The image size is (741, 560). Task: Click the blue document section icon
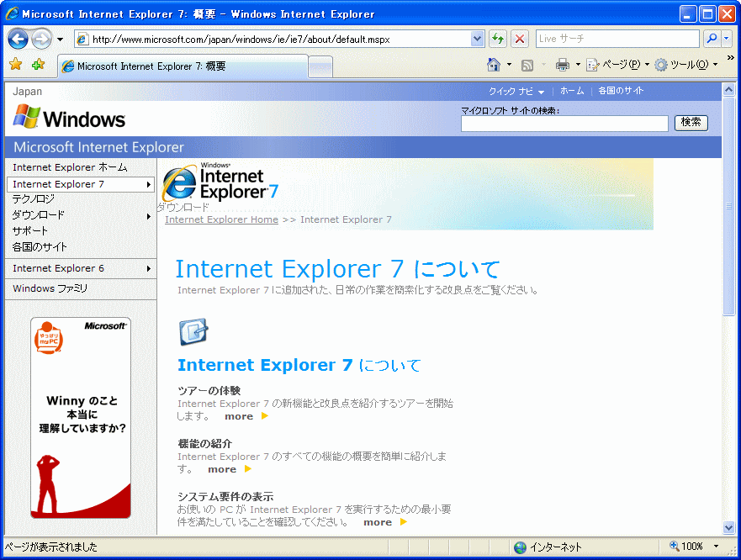(193, 332)
